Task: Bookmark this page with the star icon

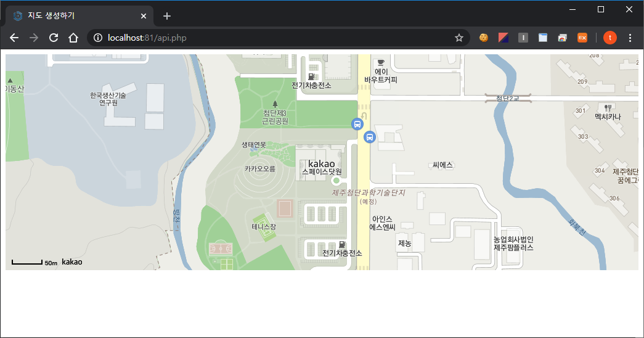Action: [459, 38]
